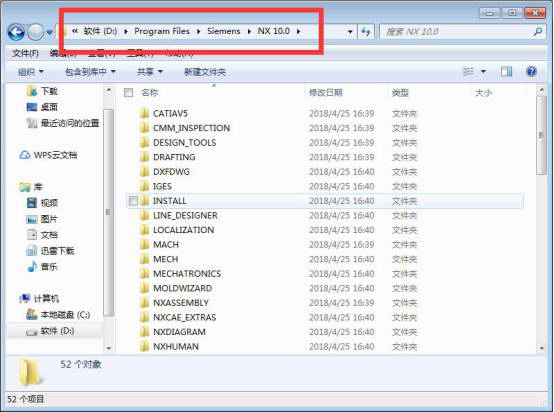The image size is (554, 412).
Task: Check the box next to INSTALL folder
Action: point(133,201)
